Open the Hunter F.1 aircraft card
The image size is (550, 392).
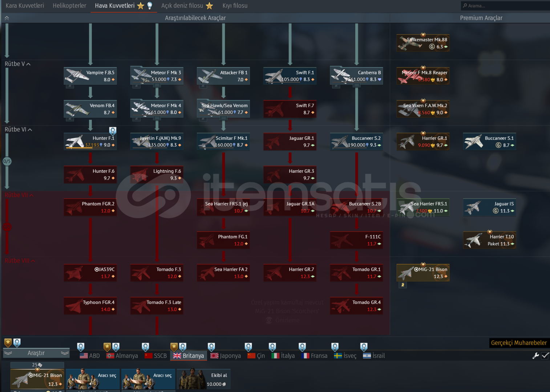(90, 142)
